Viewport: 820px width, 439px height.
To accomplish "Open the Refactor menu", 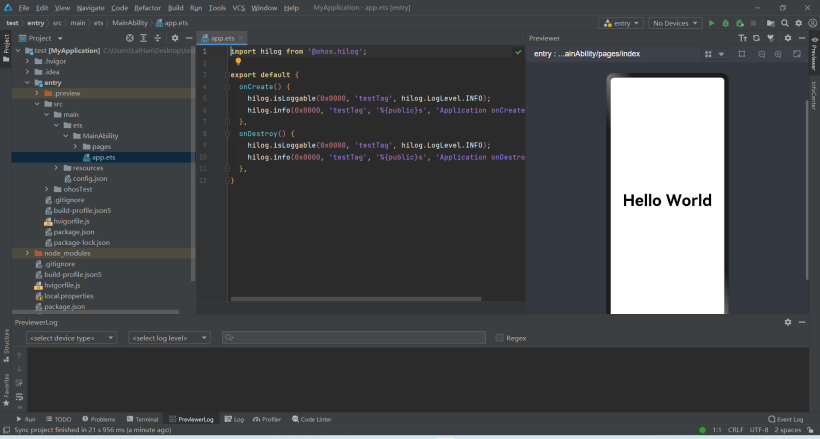I will coord(148,7).
